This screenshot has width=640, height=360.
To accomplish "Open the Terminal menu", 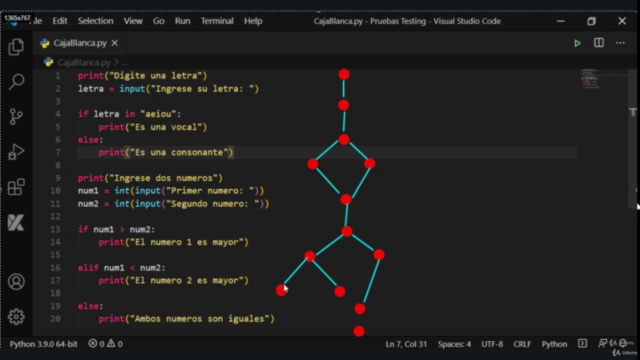I will 217,21.
